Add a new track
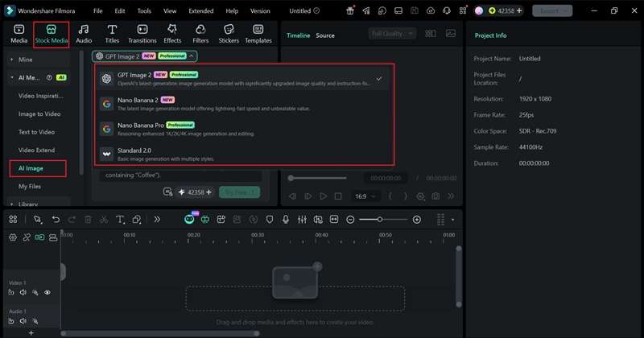This screenshot has height=338, width=644. pos(31,332)
